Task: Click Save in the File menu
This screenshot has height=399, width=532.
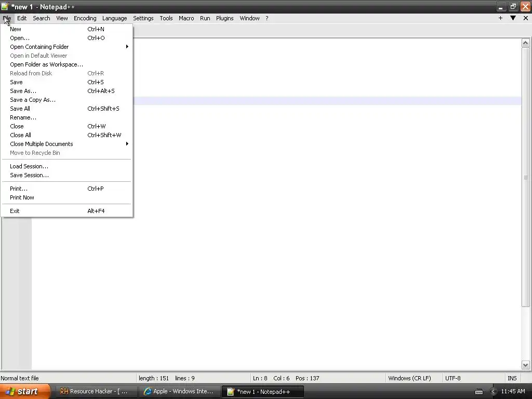Action: [x=66, y=82]
